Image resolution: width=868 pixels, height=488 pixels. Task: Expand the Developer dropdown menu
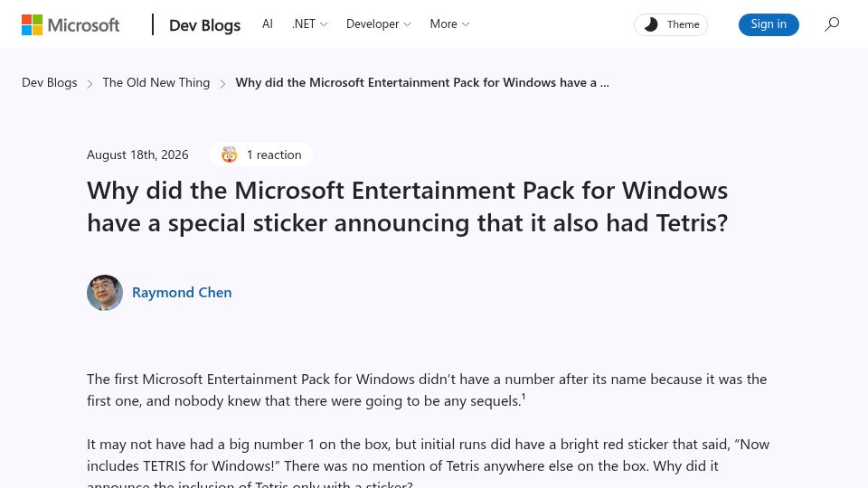[x=378, y=24]
